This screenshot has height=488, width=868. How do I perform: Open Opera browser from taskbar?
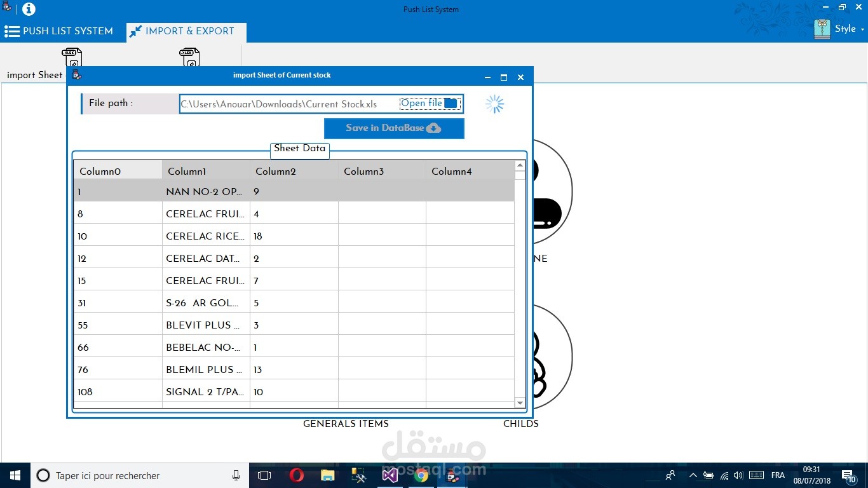tap(296, 475)
